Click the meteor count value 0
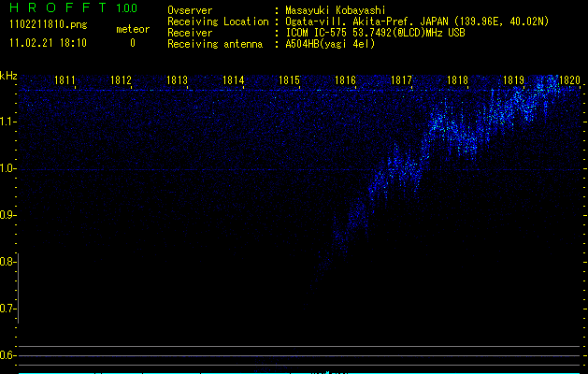Image resolution: width=588 pixels, height=374 pixels. [133, 43]
